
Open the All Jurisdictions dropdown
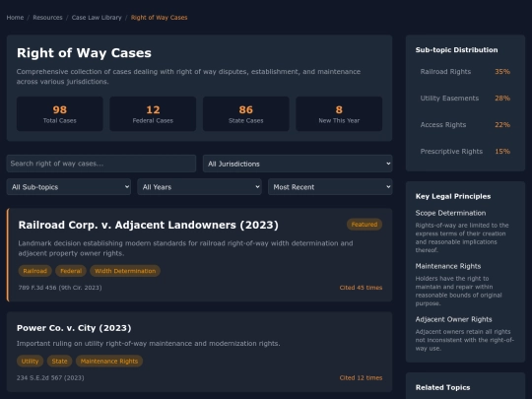[x=298, y=164]
